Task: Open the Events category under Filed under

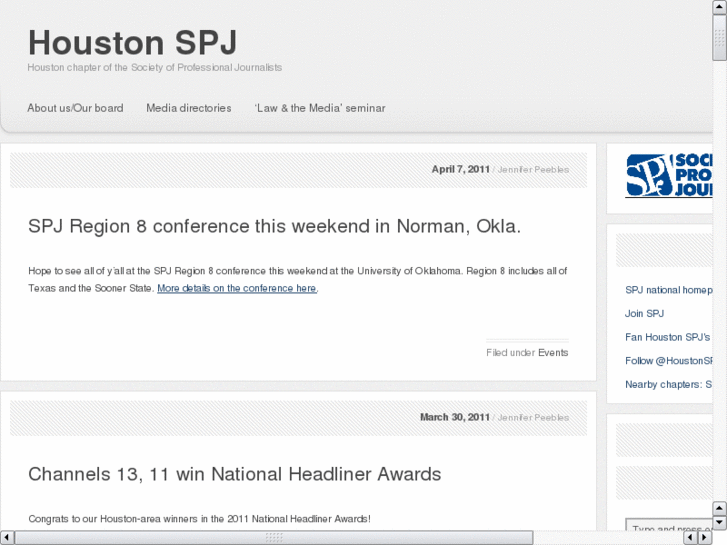Action: coord(553,353)
